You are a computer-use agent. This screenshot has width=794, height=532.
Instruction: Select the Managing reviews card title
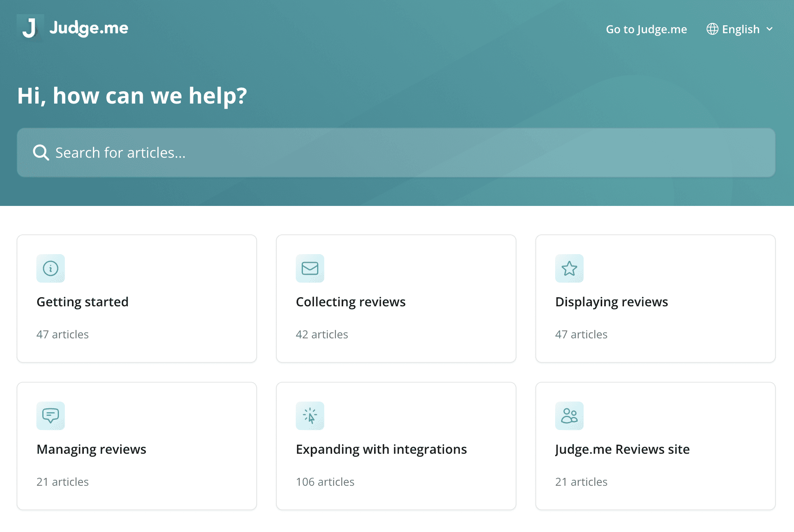pyautogui.click(x=91, y=449)
